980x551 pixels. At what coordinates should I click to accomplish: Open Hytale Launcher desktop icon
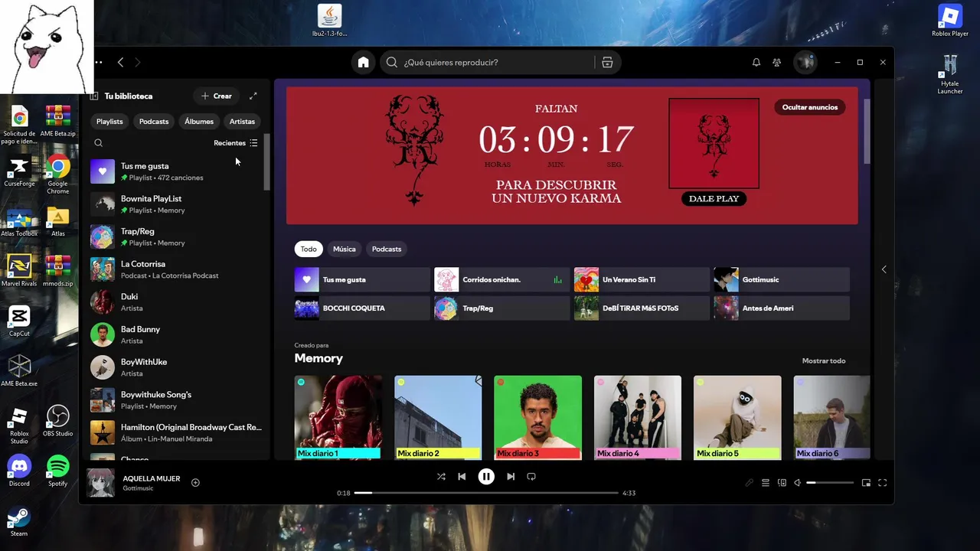click(950, 74)
